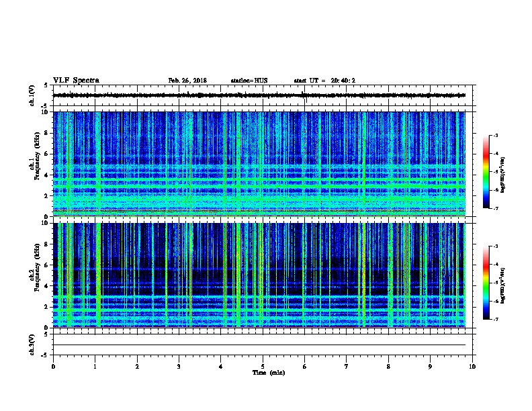Click the "3" tick on the time axis
This screenshot has width=532, height=411.
click(x=179, y=366)
